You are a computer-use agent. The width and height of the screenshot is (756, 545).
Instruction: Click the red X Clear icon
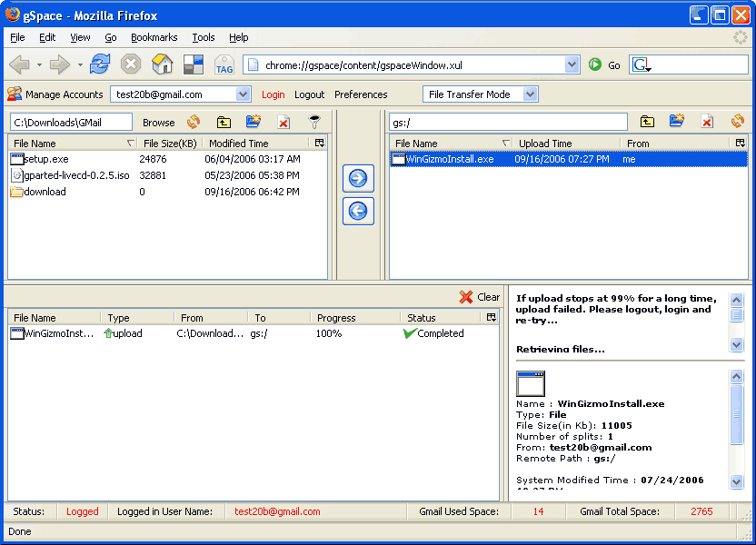[x=466, y=297]
